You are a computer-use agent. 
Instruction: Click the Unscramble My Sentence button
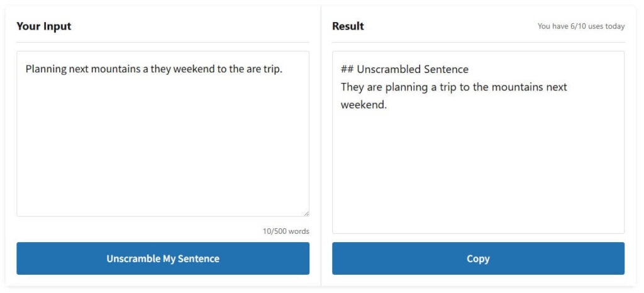click(x=163, y=258)
